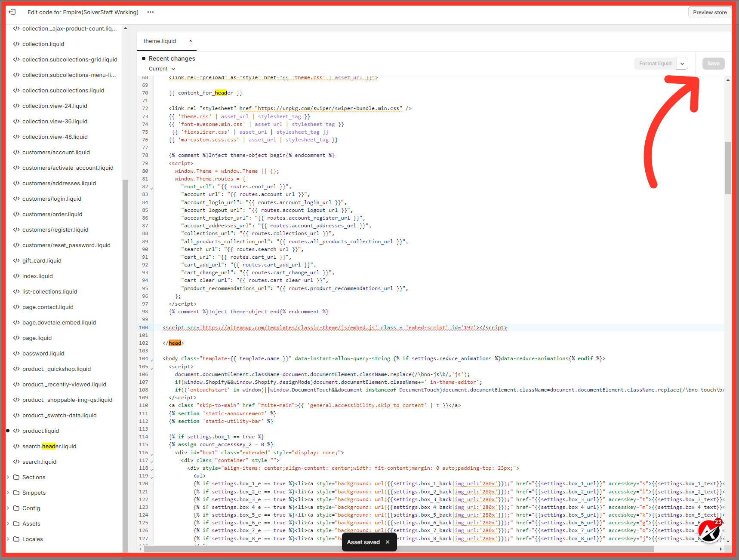The image size is (739, 560).
Task: Click the Format liquid button
Action: (655, 64)
